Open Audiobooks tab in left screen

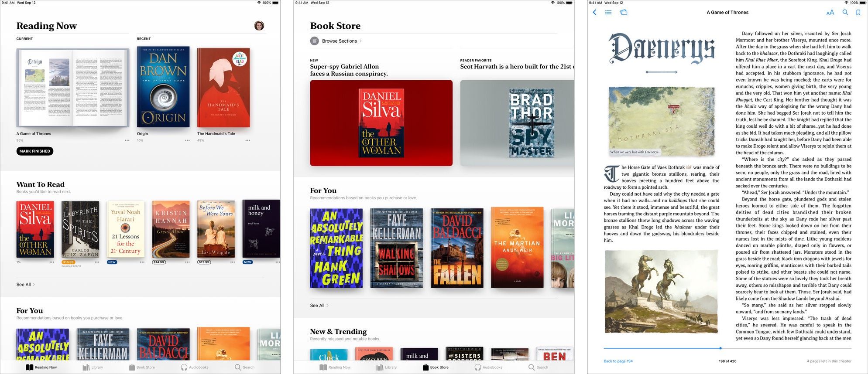click(x=195, y=367)
